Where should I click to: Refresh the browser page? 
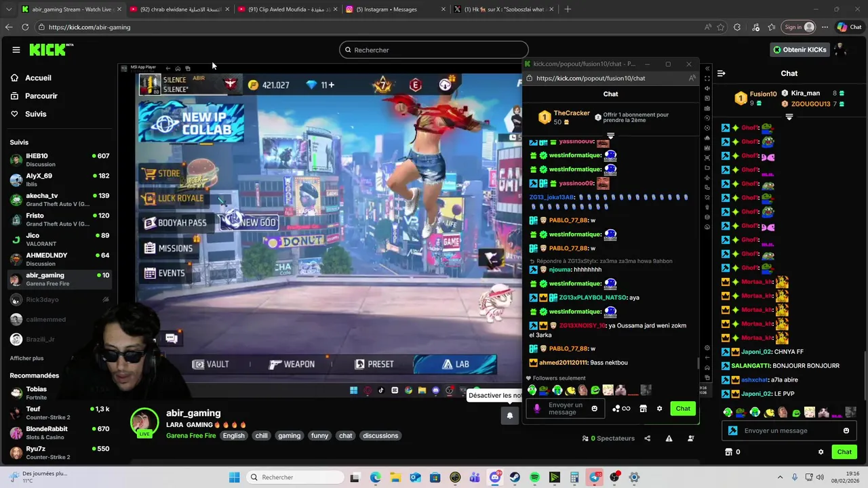pos(25,27)
